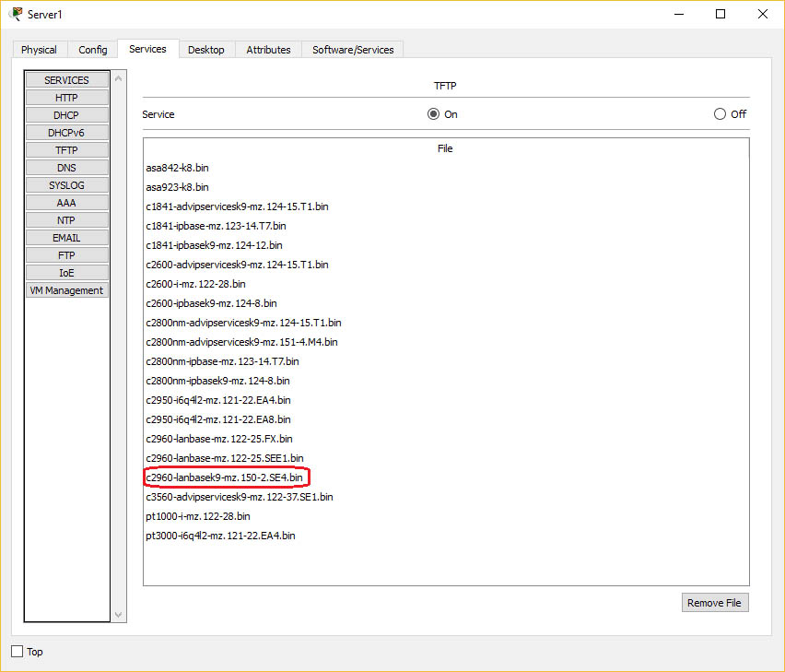This screenshot has width=785, height=672.
Task: Open VM Management in the services list
Action: 66,290
